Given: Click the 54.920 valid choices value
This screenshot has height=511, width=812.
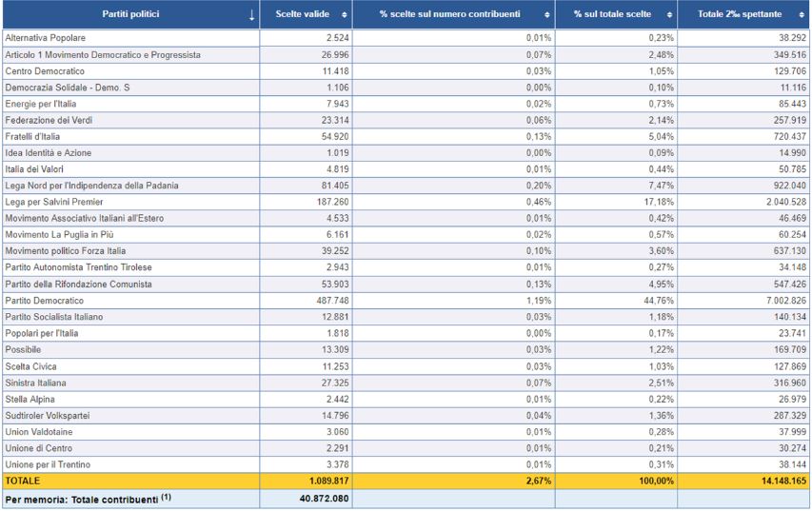Looking at the screenshot, I should click(335, 137).
